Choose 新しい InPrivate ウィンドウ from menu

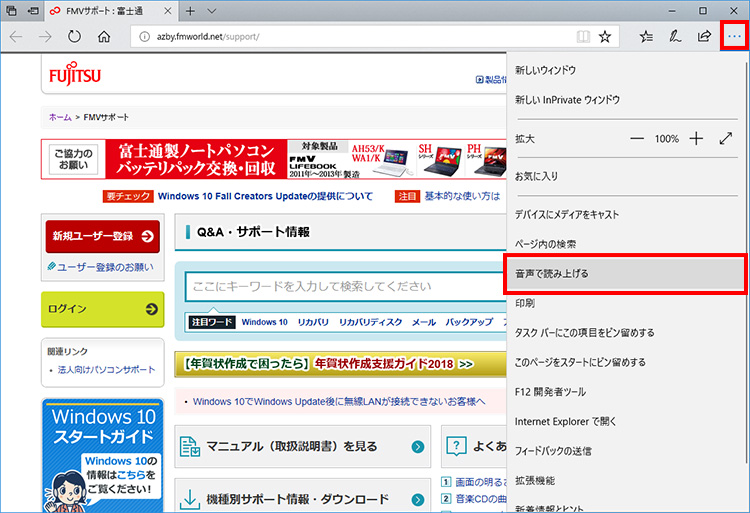[x=567, y=100]
